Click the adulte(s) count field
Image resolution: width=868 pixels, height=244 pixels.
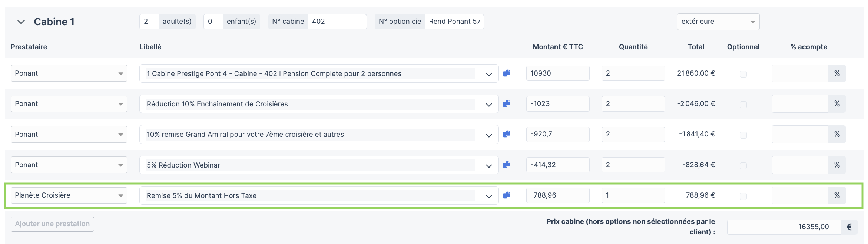pos(149,22)
